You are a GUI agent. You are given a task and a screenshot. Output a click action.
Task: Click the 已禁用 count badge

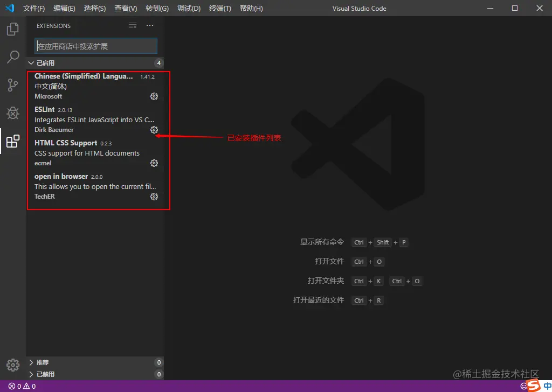click(159, 374)
